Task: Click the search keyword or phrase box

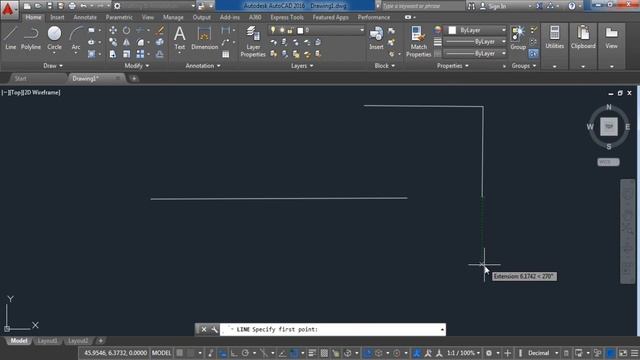Action: coord(422,6)
